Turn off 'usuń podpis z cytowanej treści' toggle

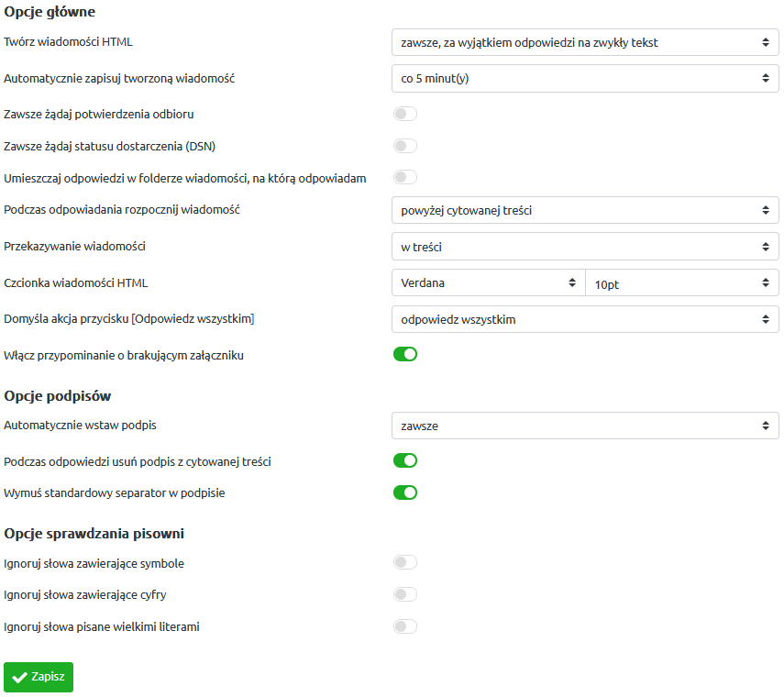coord(405,461)
